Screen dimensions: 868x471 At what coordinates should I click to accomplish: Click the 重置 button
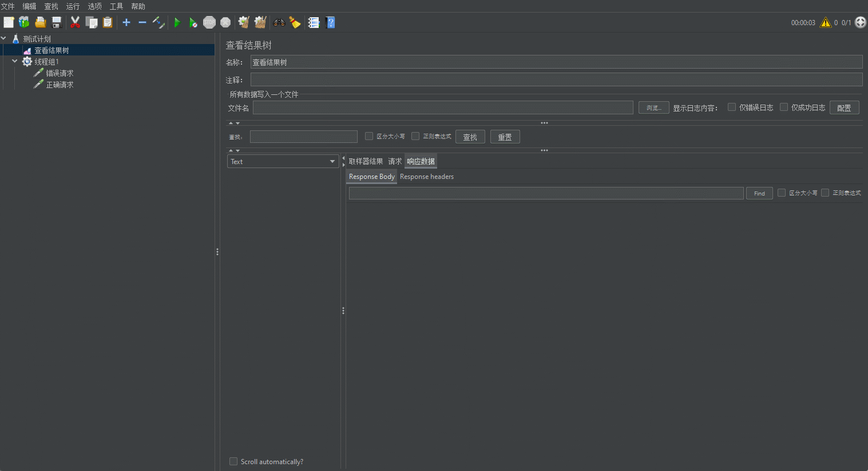pos(505,137)
